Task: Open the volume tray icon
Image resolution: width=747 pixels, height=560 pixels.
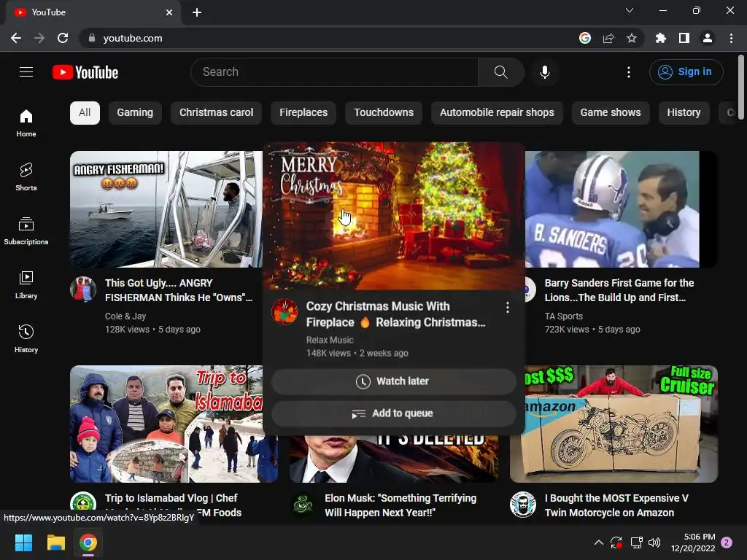Action: coord(654,542)
